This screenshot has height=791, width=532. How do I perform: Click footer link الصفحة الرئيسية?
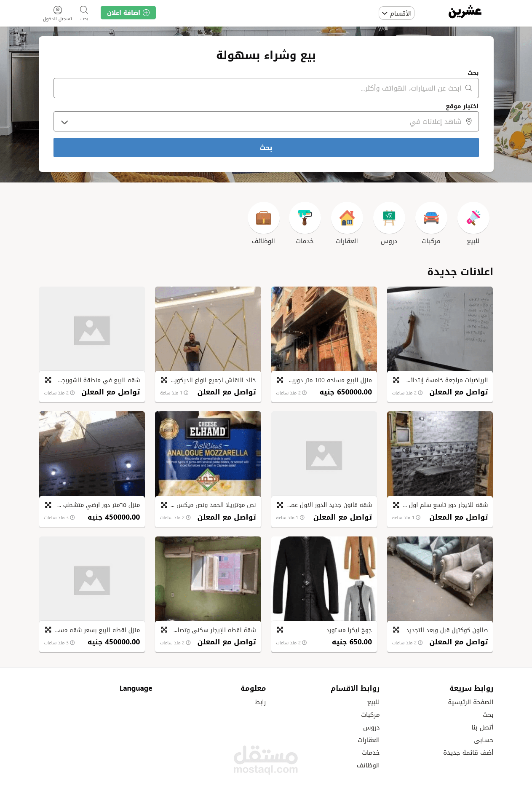click(x=471, y=702)
